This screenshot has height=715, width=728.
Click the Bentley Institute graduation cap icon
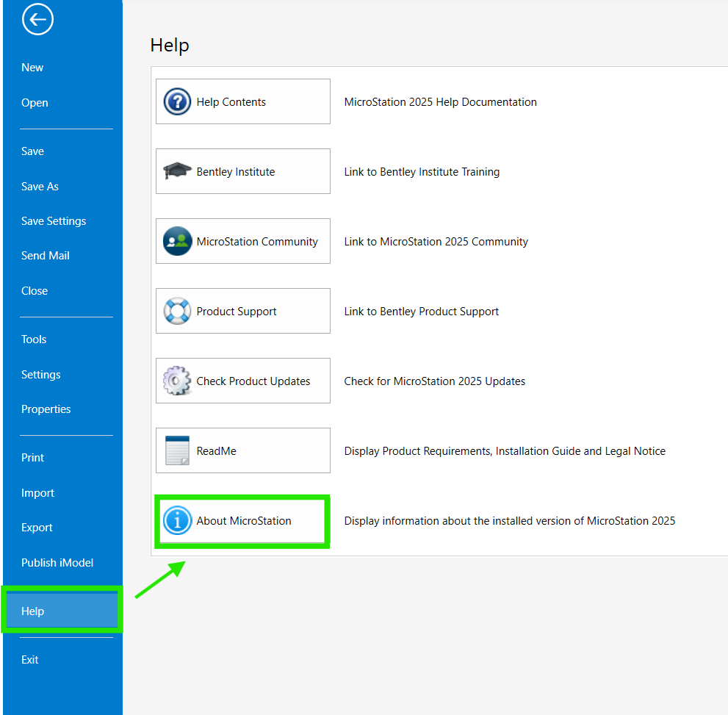tap(177, 171)
